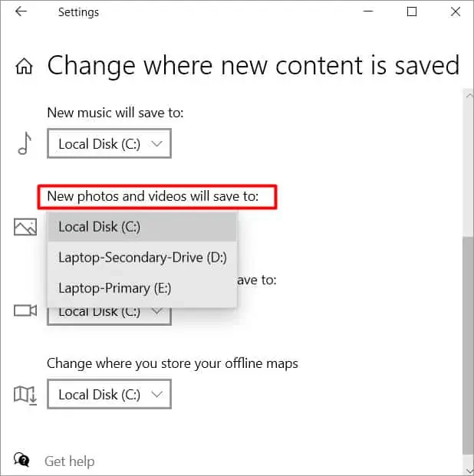Choose Laptop-Secondary-Drive (D:) option
This screenshot has height=476, width=474.
coord(142,258)
